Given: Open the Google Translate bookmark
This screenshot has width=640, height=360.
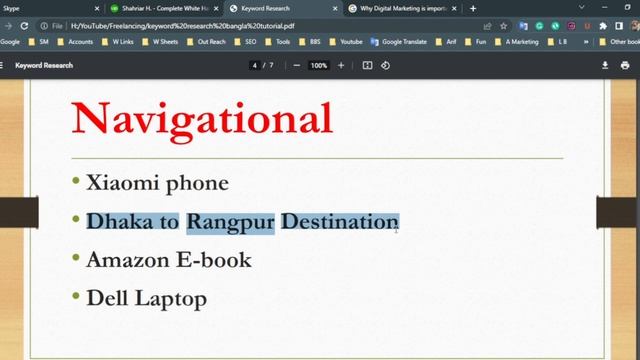Looking at the screenshot, I should tap(399, 42).
